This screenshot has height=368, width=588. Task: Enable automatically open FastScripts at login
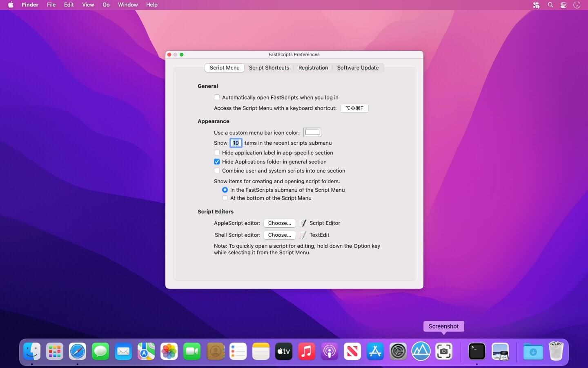click(217, 97)
